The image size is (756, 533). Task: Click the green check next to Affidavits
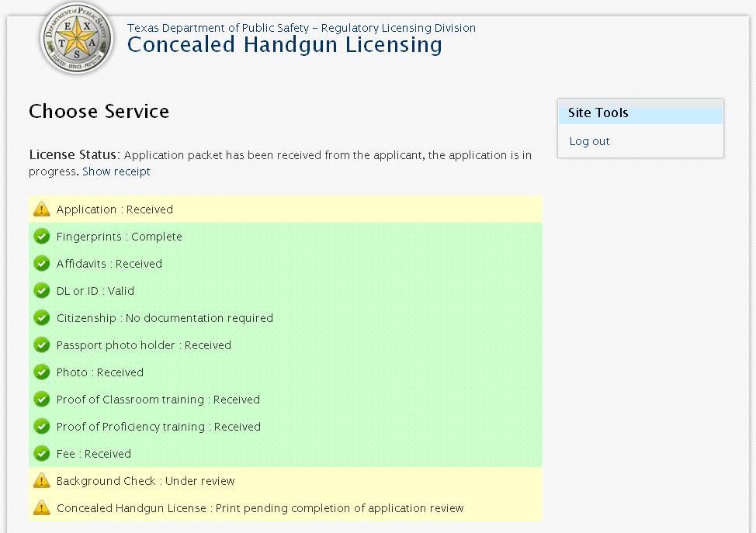[x=42, y=264]
